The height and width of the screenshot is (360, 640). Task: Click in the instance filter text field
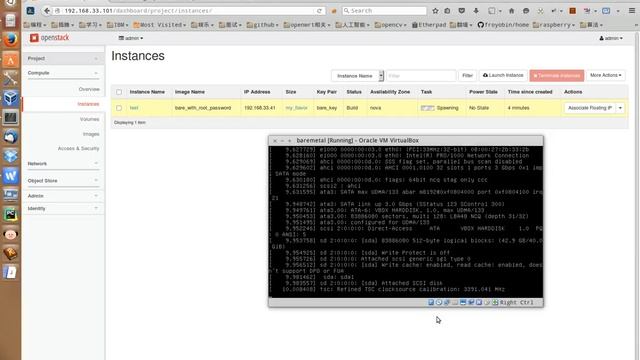[x=421, y=76]
